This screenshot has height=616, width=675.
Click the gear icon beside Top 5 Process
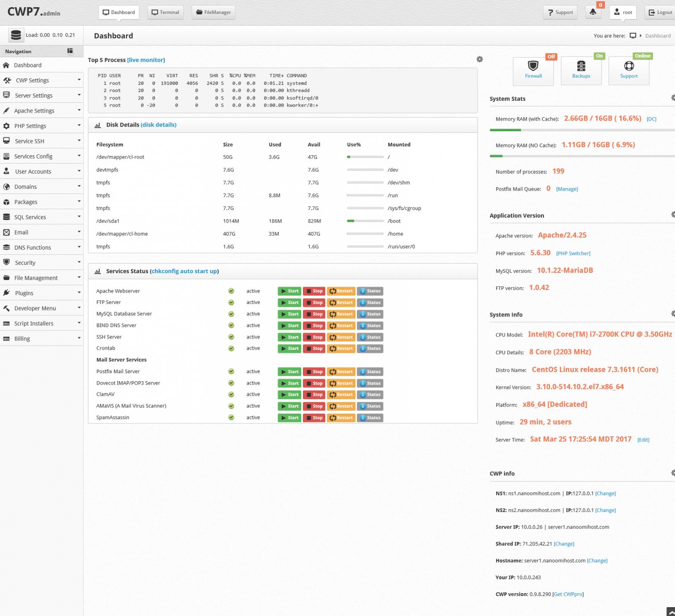coord(480,59)
